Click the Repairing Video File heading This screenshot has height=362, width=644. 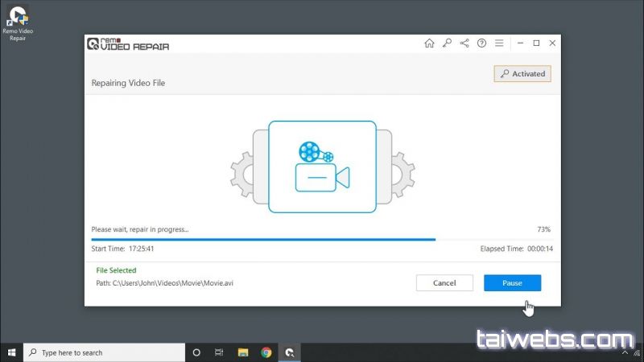(128, 83)
